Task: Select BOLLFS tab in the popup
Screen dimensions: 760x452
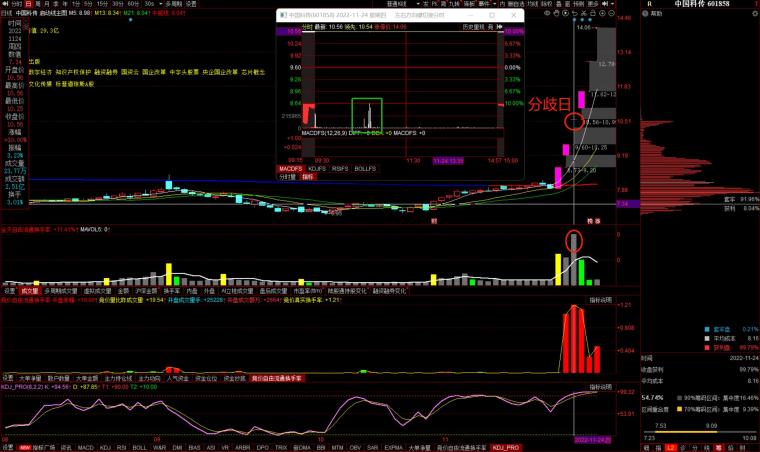Action: point(365,169)
